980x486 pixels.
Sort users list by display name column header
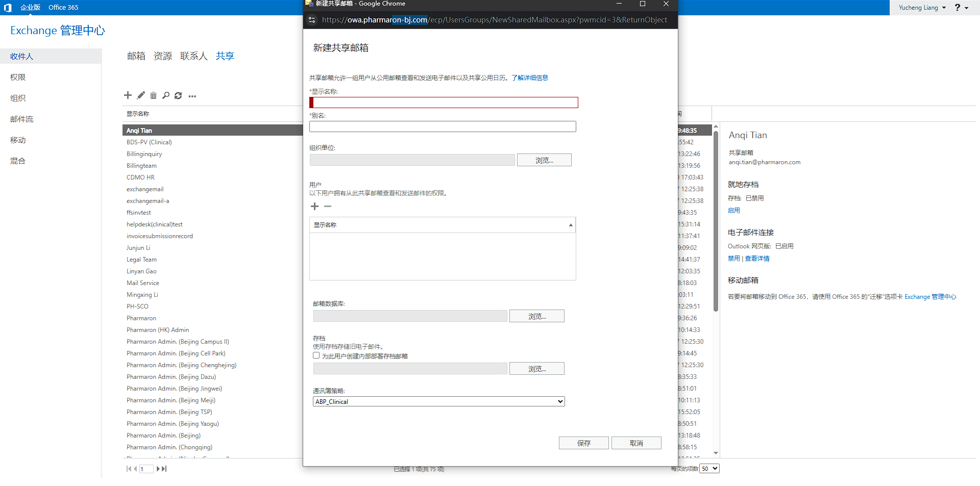(443, 225)
